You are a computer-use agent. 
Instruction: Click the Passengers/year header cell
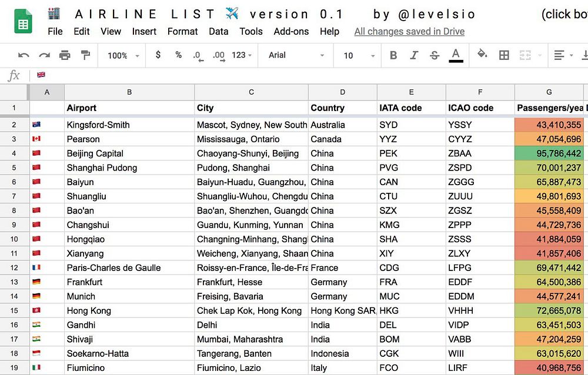coord(549,108)
